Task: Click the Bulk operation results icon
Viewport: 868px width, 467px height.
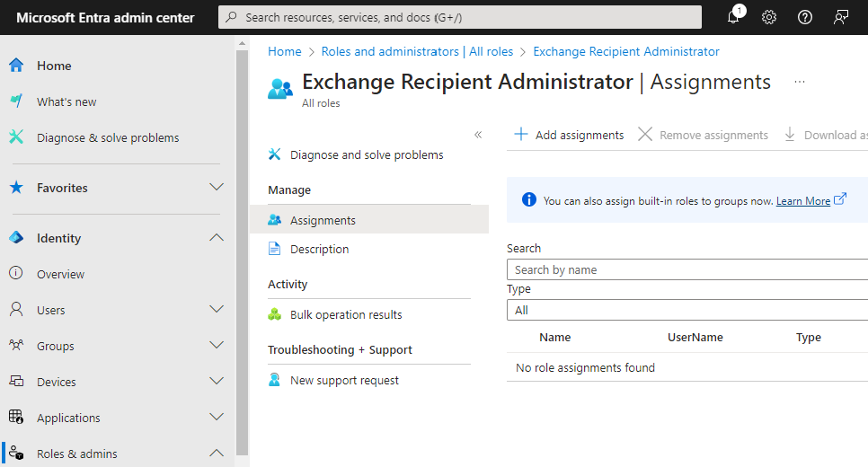Action: coord(275,314)
